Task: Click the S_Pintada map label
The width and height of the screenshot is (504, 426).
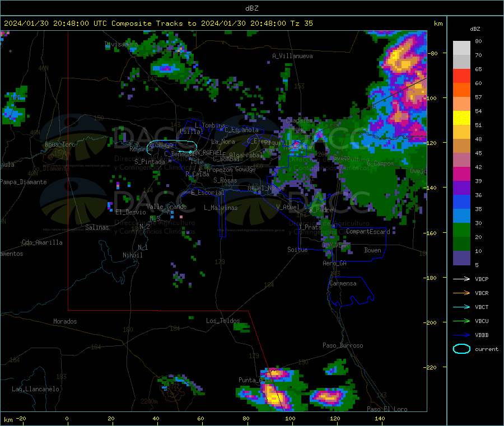Action: pyautogui.click(x=150, y=162)
